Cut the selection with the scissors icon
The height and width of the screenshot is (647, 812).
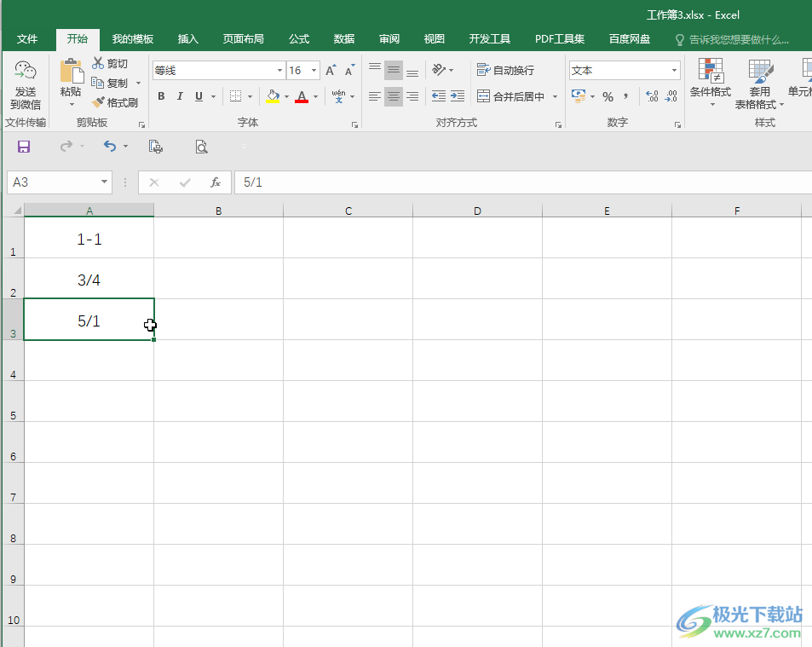coord(98,63)
